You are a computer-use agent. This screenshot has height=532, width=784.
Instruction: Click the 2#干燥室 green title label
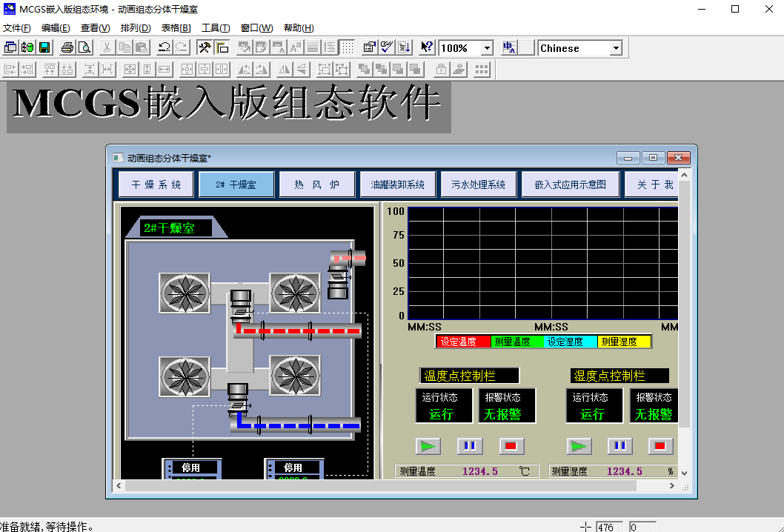(176, 228)
